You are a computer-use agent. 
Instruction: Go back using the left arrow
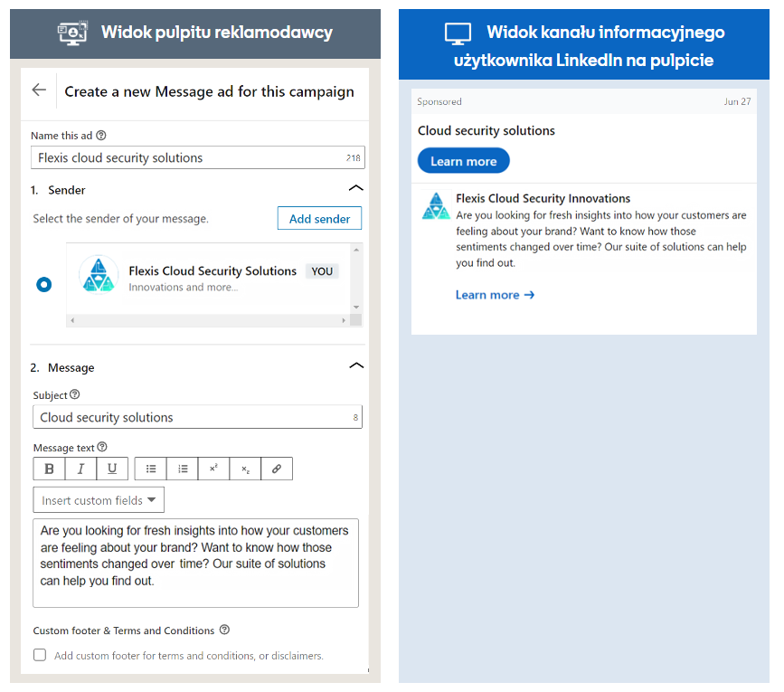39,90
